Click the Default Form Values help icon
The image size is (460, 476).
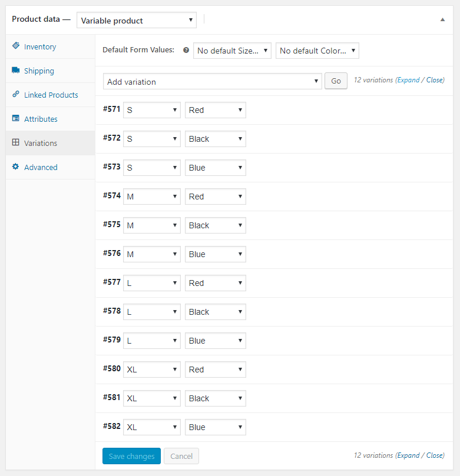click(x=186, y=50)
